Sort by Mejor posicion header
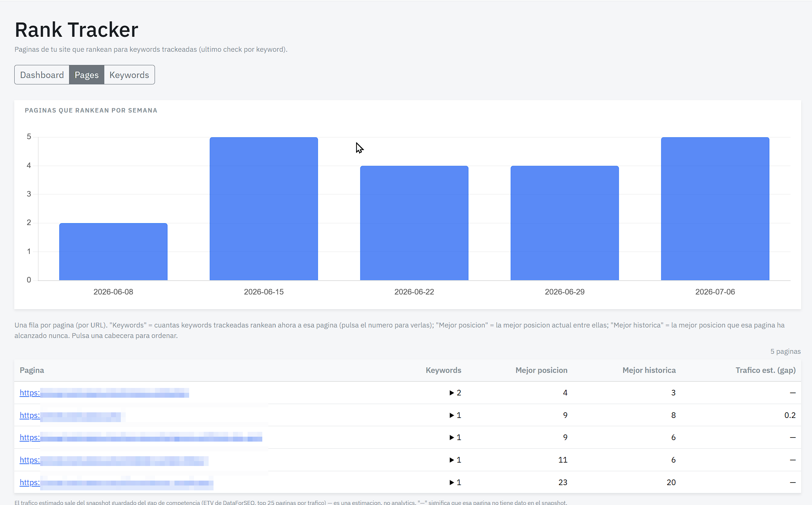 pos(541,370)
